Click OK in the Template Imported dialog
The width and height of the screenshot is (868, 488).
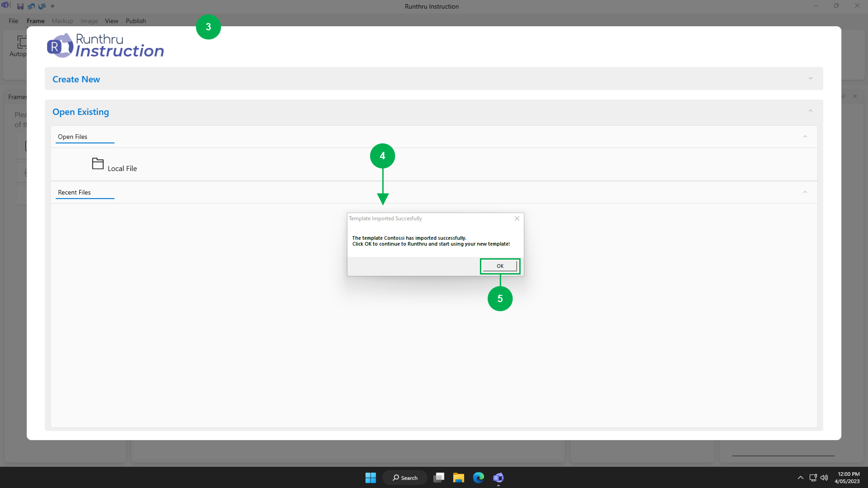500,266
